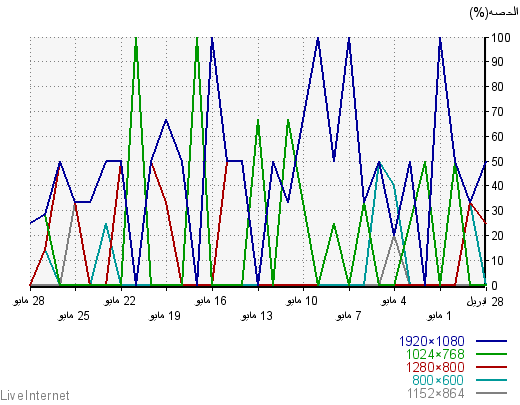Click the y-axis value 0
The image size is (520, 405).
494,285
